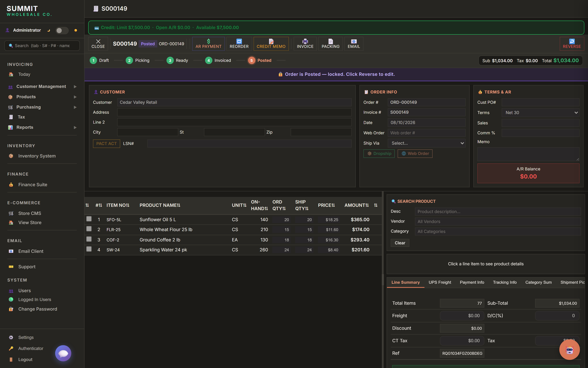Click the Web Order number field
This screenshot has height=368, width=588.
(x=427, y=133)
